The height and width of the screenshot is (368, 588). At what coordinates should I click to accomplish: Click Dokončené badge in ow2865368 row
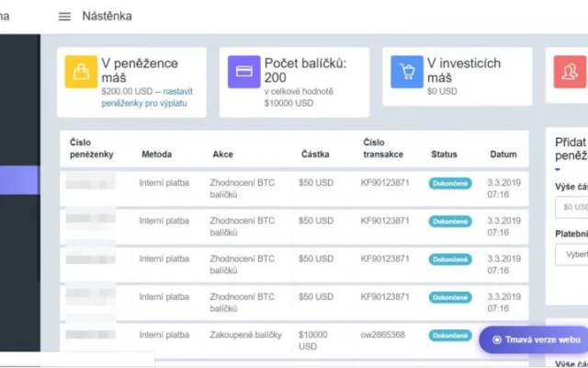(x=450, y=335)
